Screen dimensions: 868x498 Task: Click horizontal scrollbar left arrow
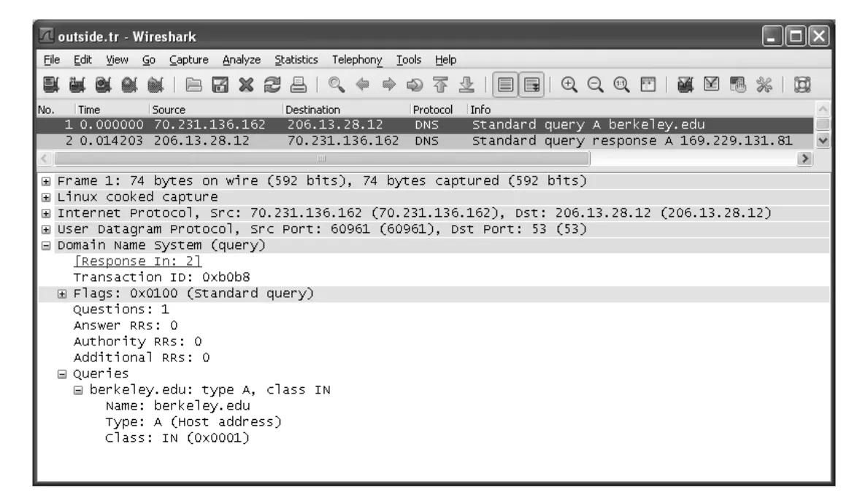tap(45, 159)
